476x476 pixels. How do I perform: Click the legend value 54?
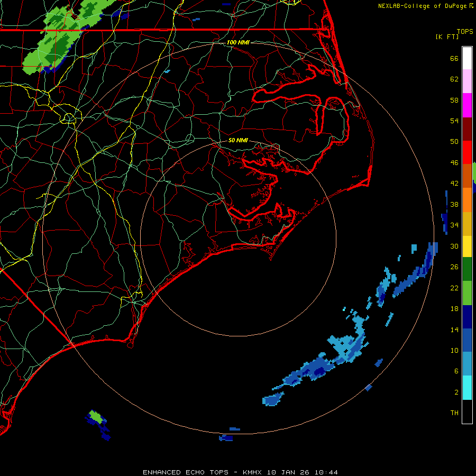click(x=454, y=121)
